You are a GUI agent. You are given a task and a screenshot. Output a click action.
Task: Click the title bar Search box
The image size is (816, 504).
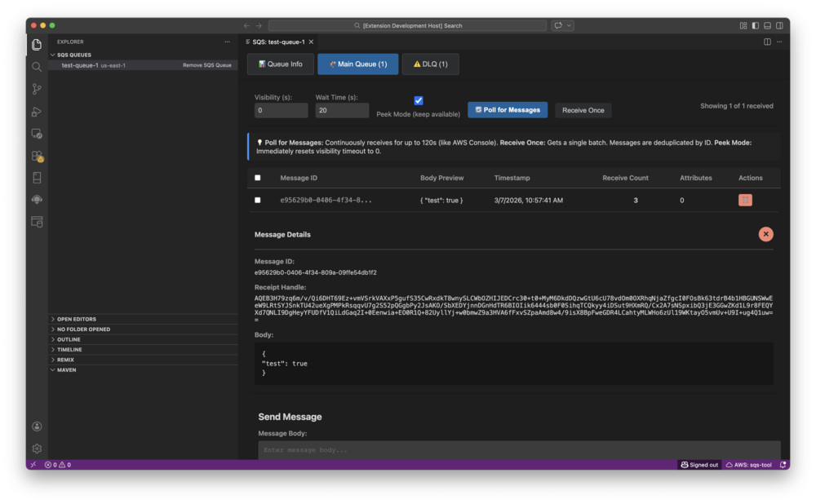pyautogui.click(x=407, y=25)
